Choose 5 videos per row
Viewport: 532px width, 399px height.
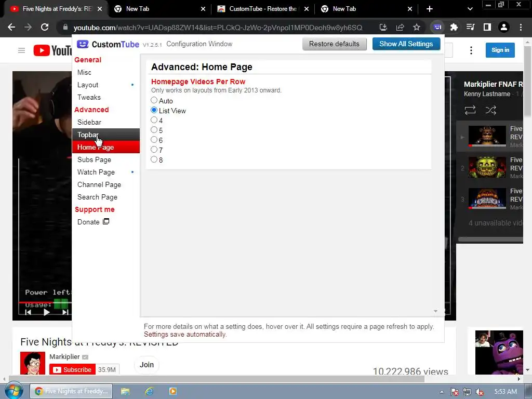[x=154, y=129]
